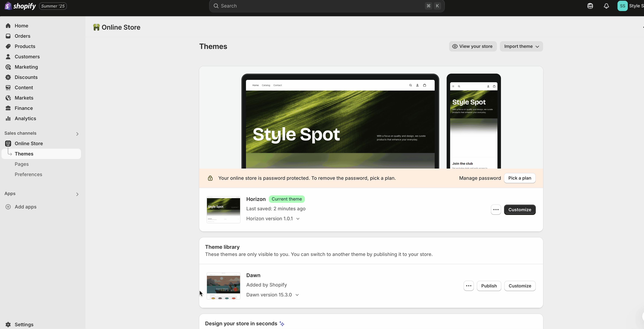The width and height of the screenshot is (644, 329).
Task: Click the Shopify logo in header
Action: (x=20, y=6)
